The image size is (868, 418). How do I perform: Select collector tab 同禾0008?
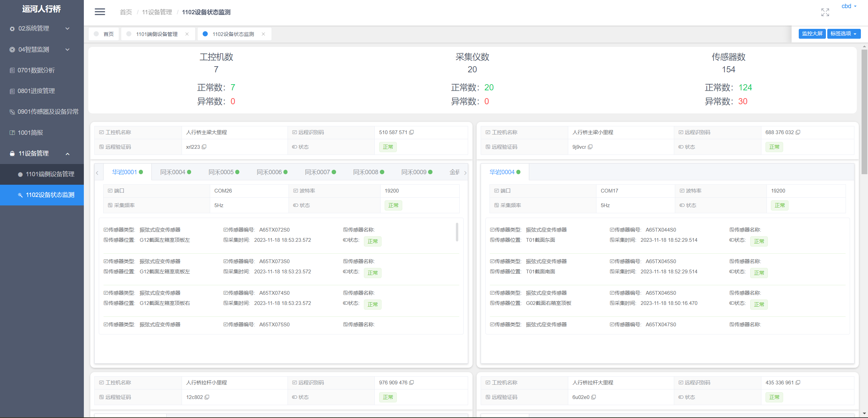[x=368, y=172]
